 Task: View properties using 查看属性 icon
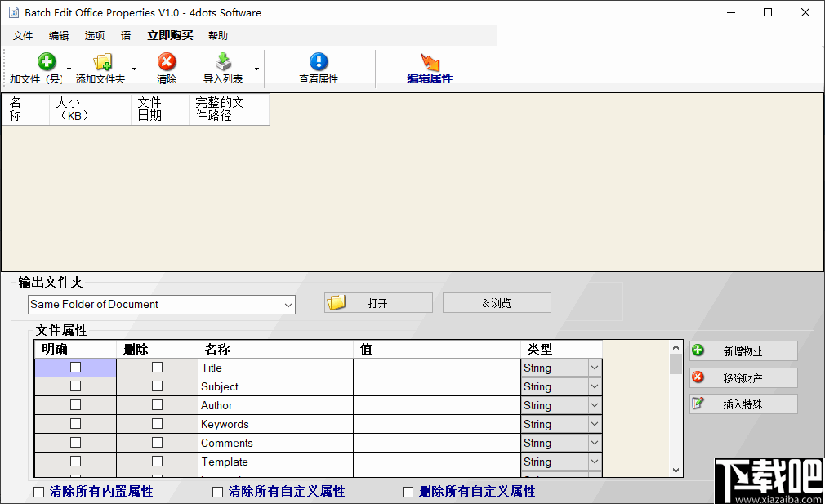(318, 60)
